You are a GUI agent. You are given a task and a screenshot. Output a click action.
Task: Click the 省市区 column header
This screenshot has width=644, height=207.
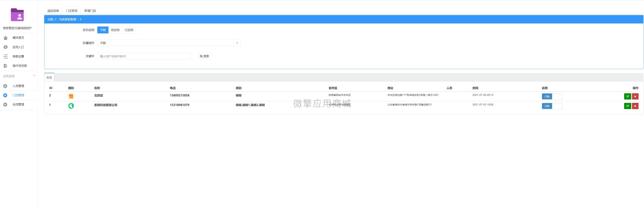(x=333, y=88)
